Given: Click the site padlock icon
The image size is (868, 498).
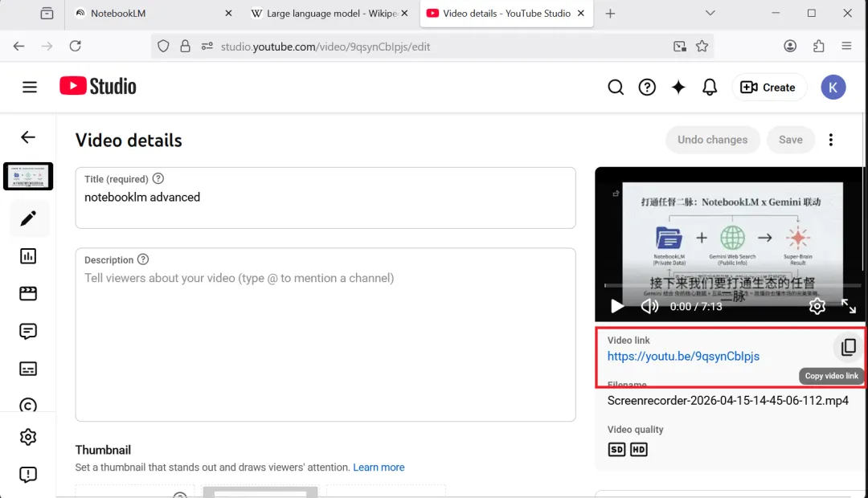Looking at the screenshot, I should click(x=186, y=47).
